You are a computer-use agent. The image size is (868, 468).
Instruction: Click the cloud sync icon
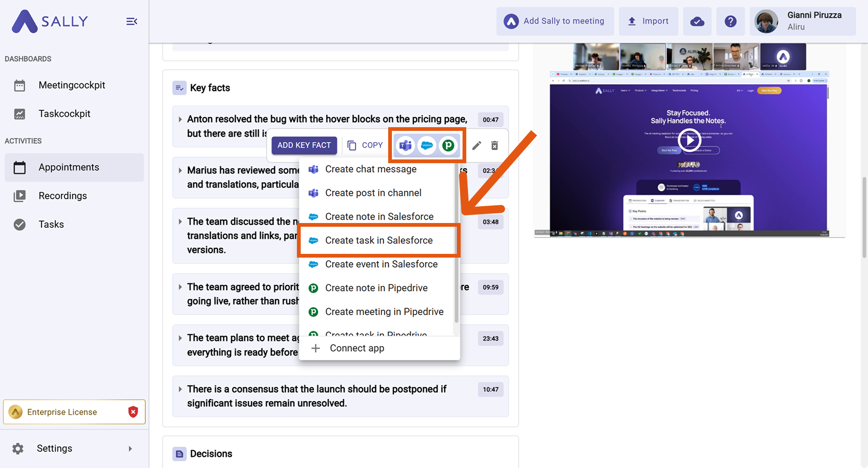pyautogui.click(x=697, y=21)
